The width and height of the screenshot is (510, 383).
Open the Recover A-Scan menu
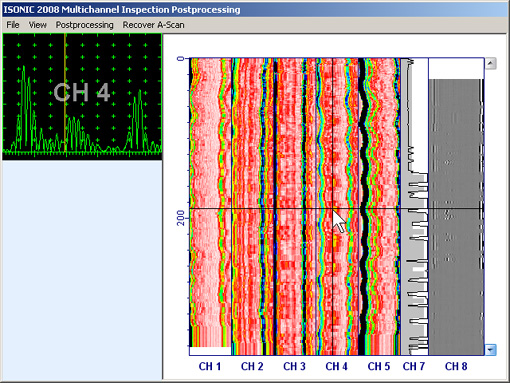(153, 25)
